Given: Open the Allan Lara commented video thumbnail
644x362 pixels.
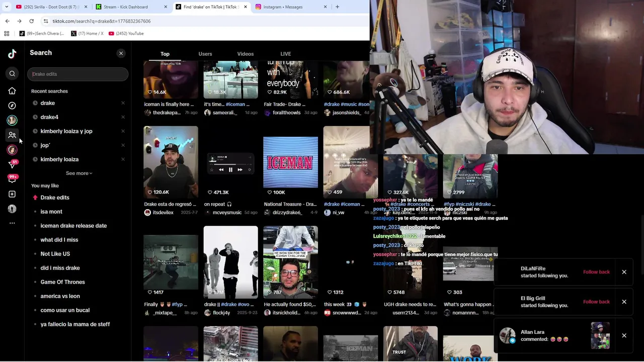Looking at the screenshot, I should pos(600,335).
